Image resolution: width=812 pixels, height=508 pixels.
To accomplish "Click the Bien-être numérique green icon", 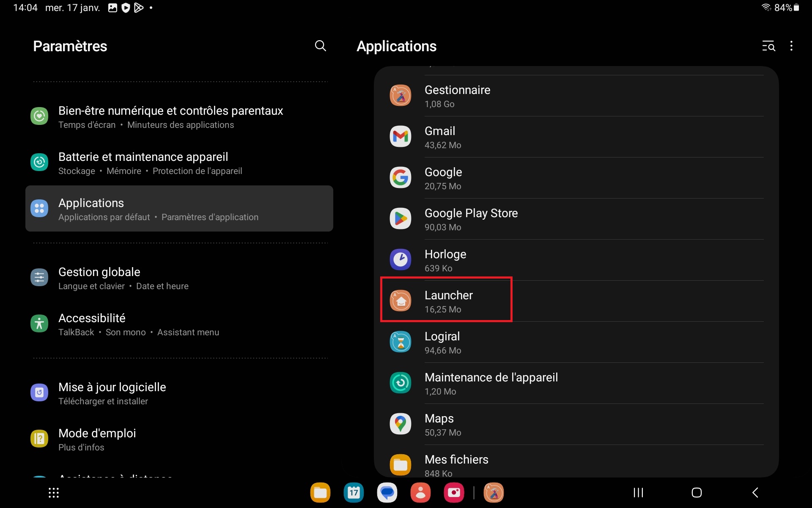I will pos(39,116).
